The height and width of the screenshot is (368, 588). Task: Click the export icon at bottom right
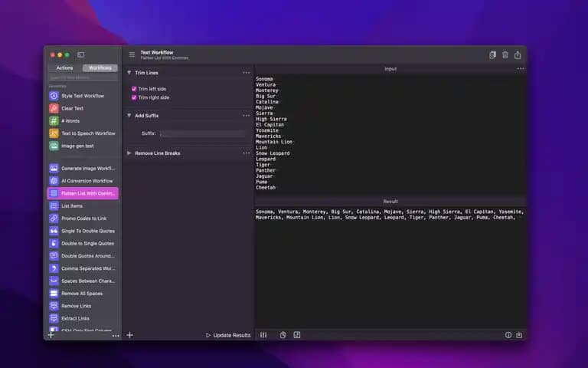519,335
